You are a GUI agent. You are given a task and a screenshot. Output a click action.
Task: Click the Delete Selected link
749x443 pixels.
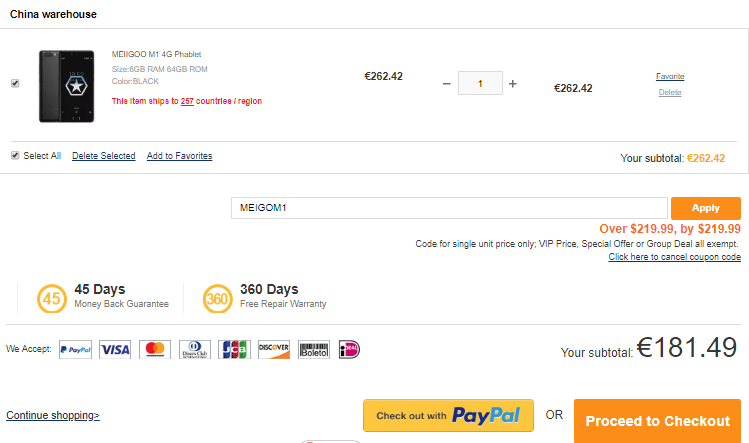pyautogui.click(x=104, y=156)
